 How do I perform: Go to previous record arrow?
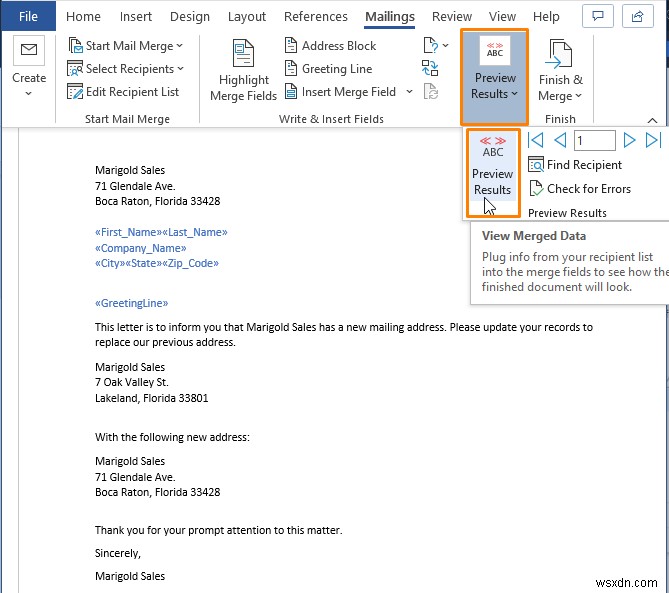tap(560, 140)
